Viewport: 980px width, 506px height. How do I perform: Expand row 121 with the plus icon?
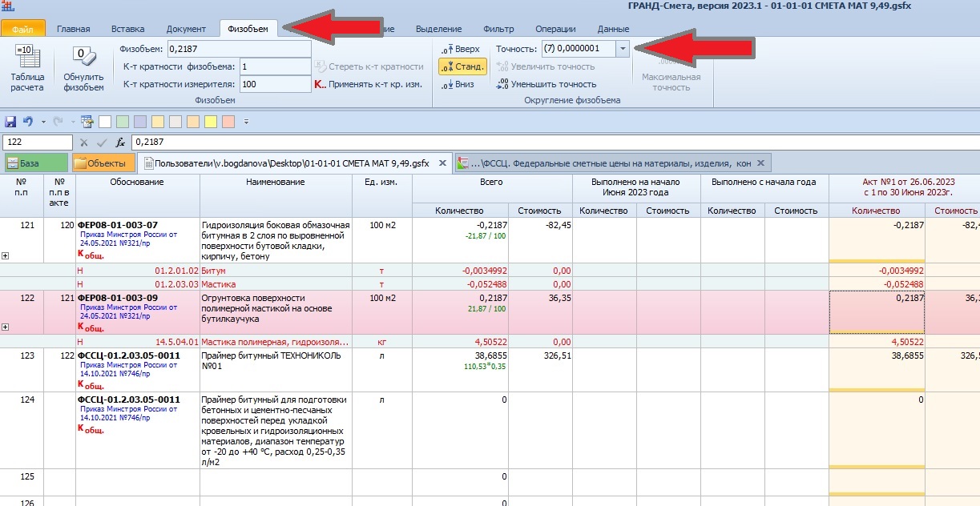coord(6,256)
